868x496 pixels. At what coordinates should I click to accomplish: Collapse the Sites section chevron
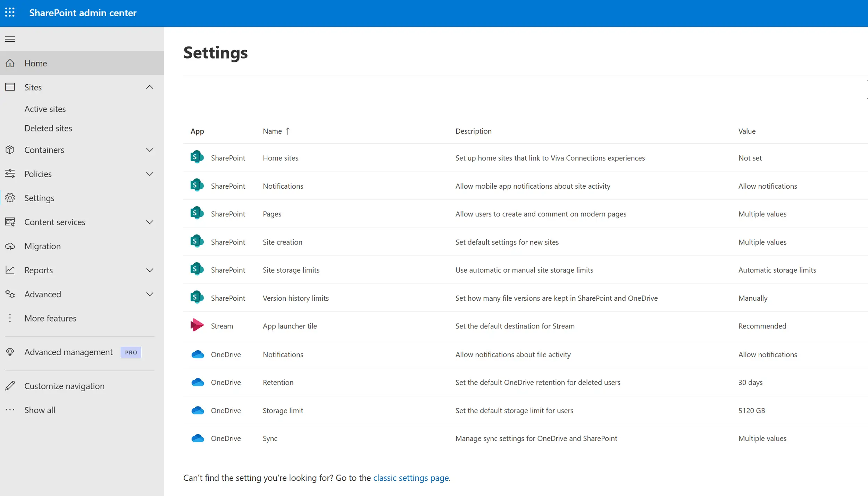150,87
